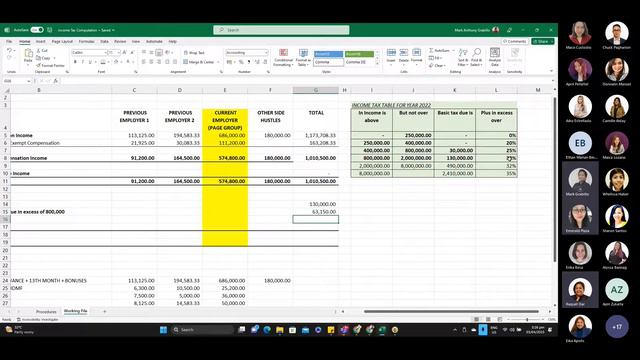This screenshot has width=640, height=360.
Task: Open the File menu
Action: [9, 42]
